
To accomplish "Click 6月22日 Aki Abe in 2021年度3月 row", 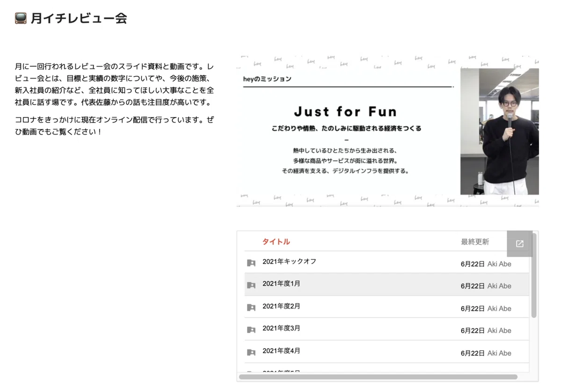I will (x=486, y=330).
